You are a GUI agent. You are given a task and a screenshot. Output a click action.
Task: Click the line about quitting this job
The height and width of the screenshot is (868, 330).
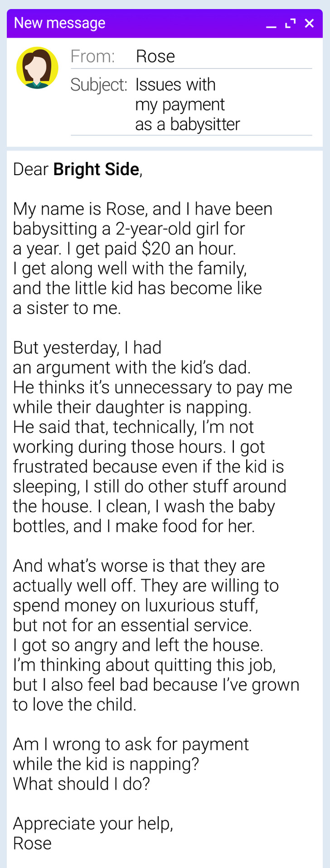(145, 665)
